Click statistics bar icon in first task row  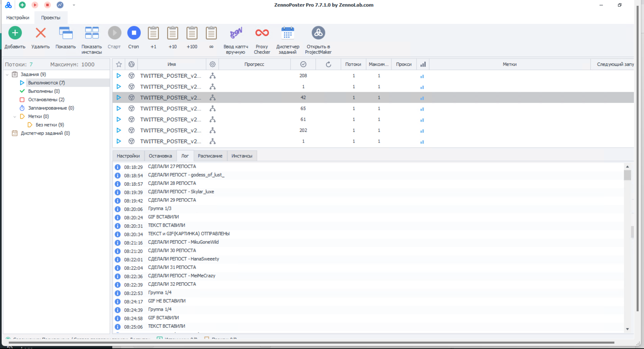point(422,76)
